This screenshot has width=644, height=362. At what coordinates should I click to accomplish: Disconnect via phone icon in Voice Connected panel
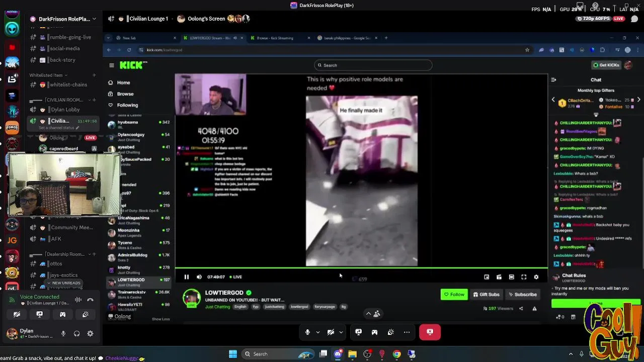pos(90,300)
